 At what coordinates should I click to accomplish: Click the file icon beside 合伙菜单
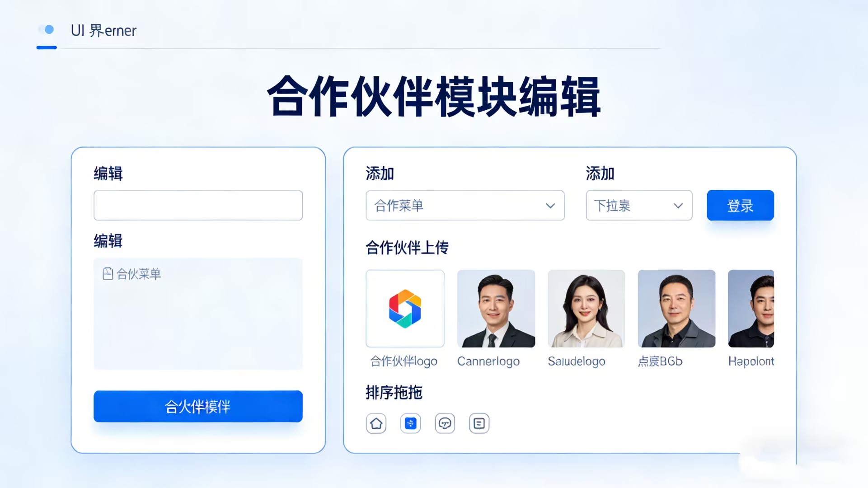(x=108, y=274)
